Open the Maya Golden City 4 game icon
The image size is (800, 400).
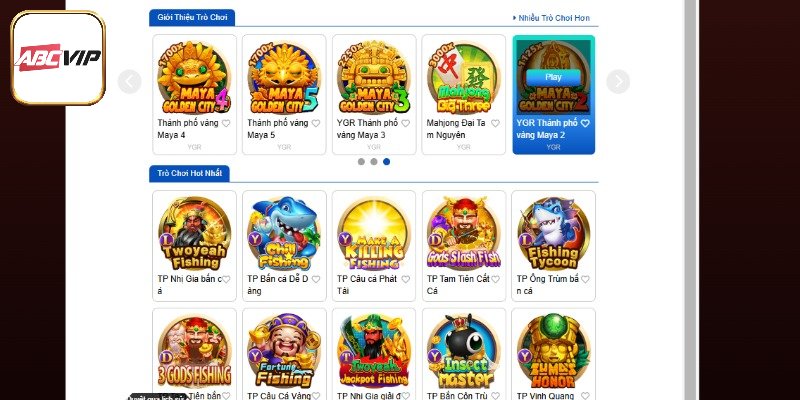click(194, 77)
